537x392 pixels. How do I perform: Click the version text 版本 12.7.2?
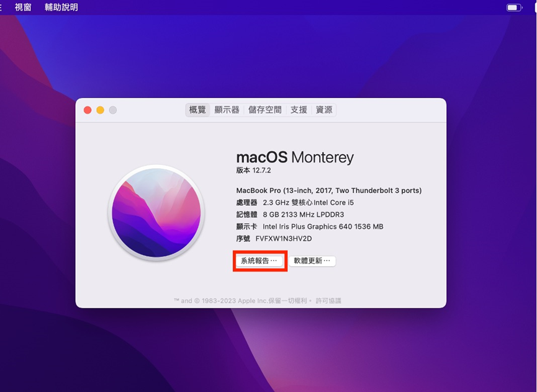[253, 171]
